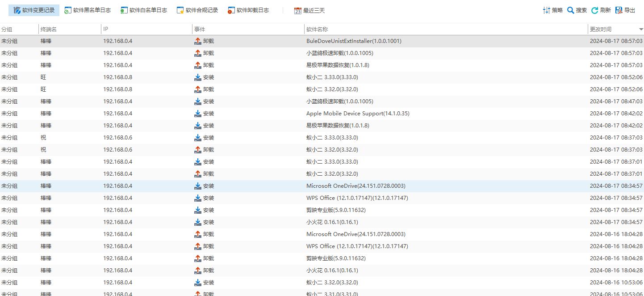Click the 终端名 column header
Image resolution: width=644 pixels, height=296 pixels.
pyautogui.click(x=70, y=29)
